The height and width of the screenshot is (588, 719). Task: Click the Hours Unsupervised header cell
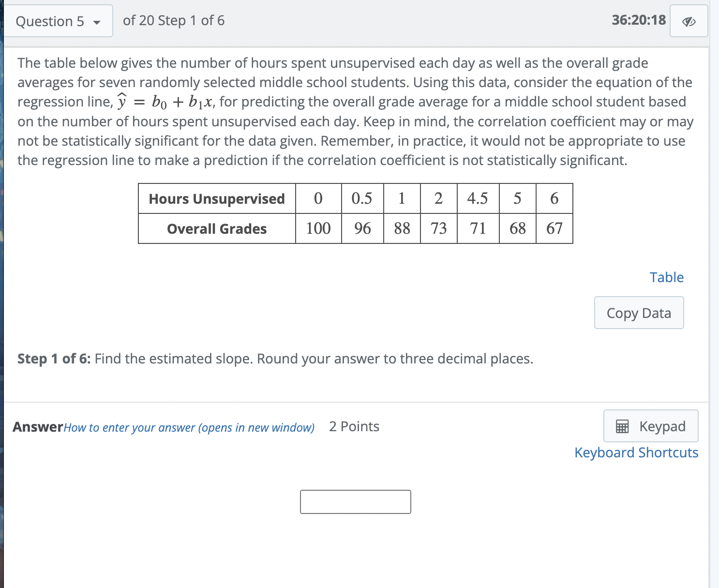click(216, 198)
